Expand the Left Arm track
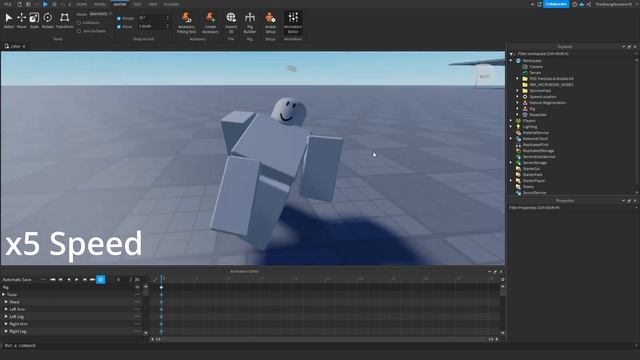This screenshot has width=640, height=360. [6, 309]
